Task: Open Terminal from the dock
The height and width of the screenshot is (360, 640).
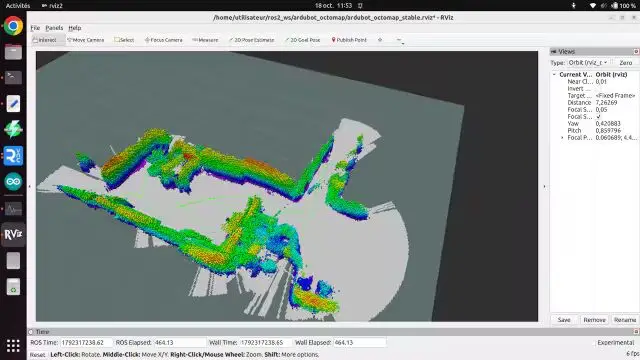Action: click(13, 77)
